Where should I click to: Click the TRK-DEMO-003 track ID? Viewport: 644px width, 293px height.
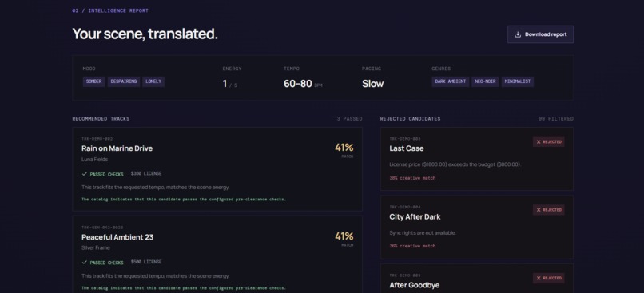[x=405, y=139]
